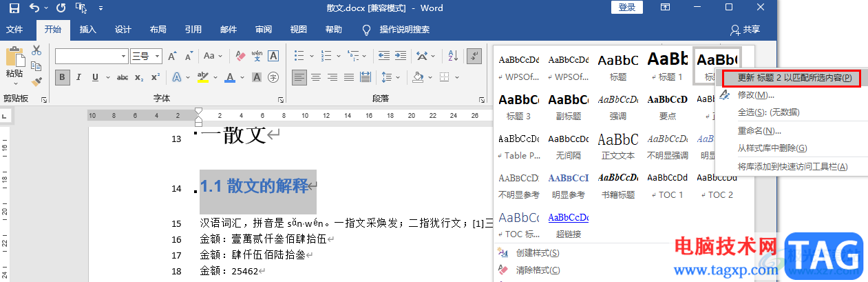Image resolution: width=868 pixels, height=282 pixels.
Task: Apply Character Shading icon
Action: tap(257, 77)
